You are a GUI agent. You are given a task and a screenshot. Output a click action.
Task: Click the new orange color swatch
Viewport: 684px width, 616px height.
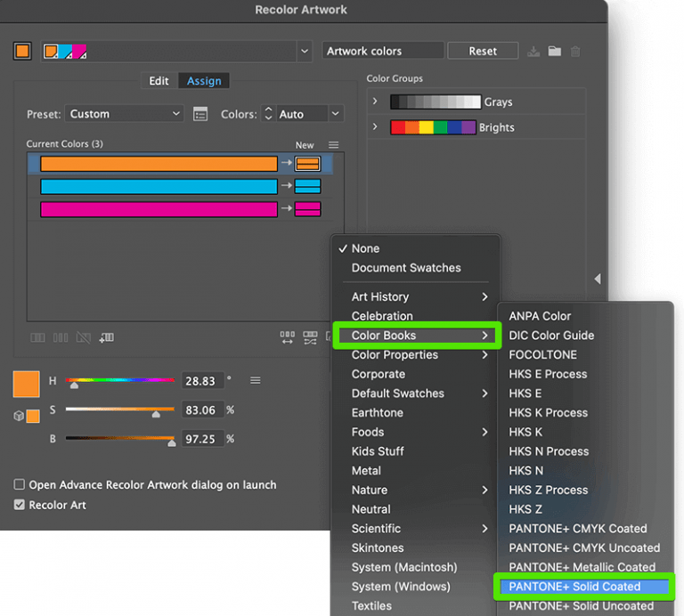tap(307, 164)
